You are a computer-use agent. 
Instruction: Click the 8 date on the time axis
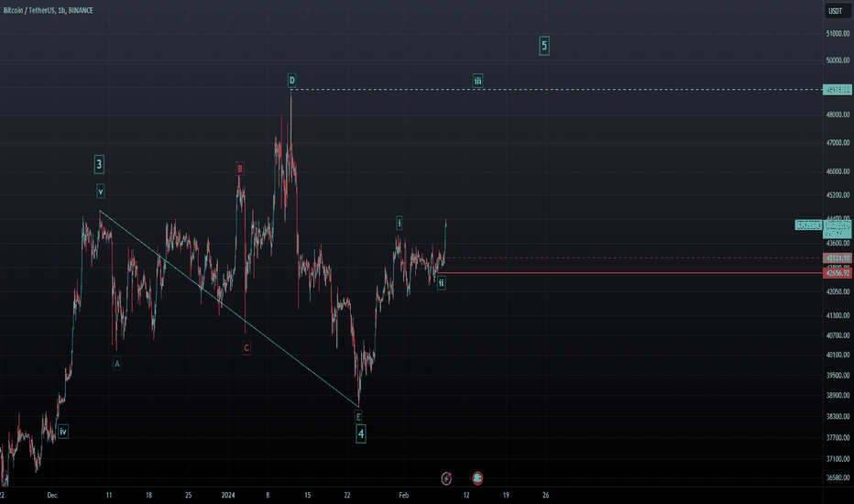point(268,495)
